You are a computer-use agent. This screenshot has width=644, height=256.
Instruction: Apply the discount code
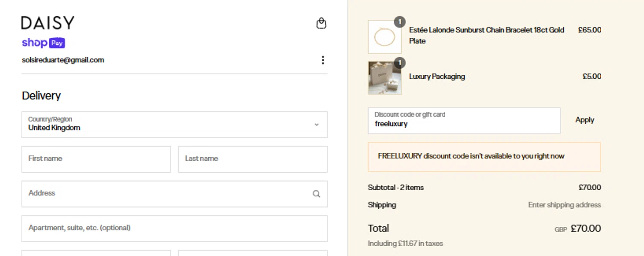(585, 120)
